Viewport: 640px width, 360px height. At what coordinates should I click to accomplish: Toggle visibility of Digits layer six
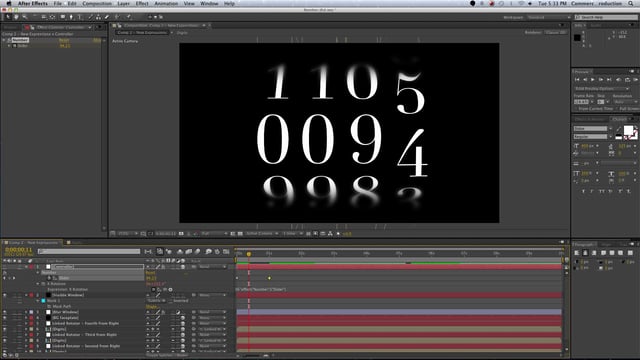click(4, 329)
